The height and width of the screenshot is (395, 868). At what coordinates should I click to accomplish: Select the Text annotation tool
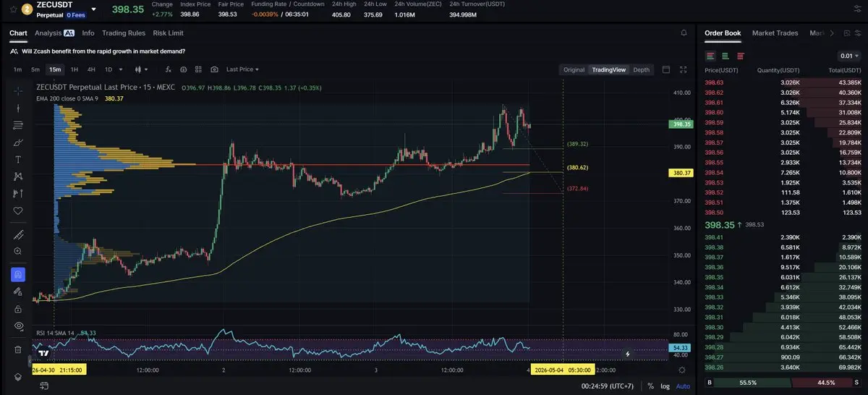[18, 159]
